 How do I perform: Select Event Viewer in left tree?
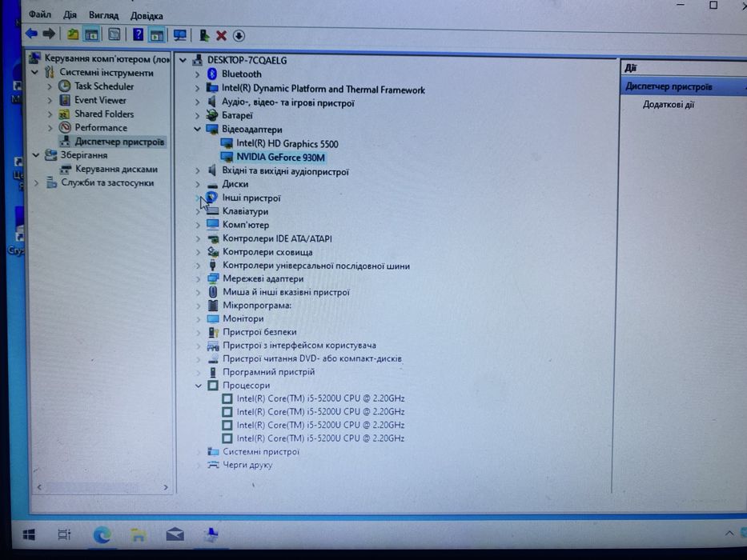(x=100, y=100)
